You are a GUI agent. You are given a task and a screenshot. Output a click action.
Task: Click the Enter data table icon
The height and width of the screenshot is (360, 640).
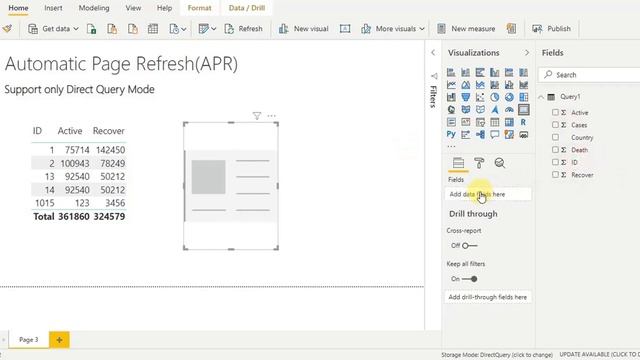pyautogui.click(x=153, y=29)
